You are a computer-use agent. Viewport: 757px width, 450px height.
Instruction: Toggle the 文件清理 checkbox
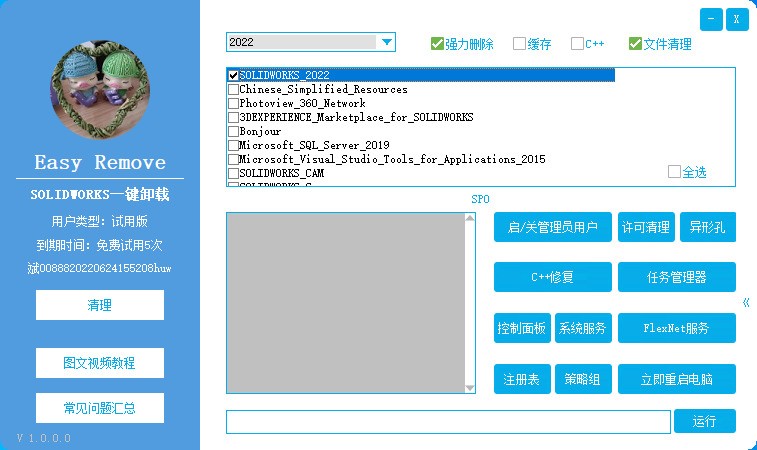pyautogui.click(x=635, y=44)
